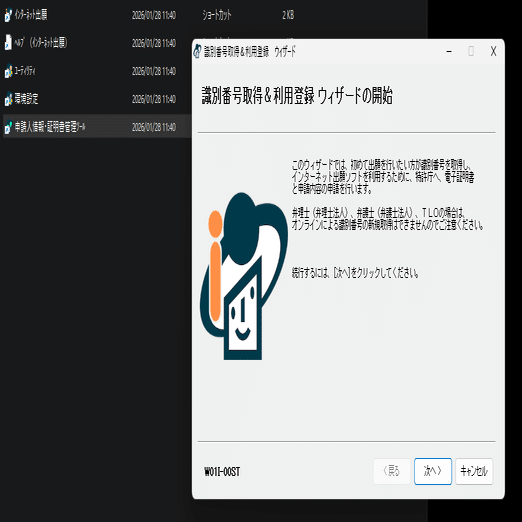This screenshot has height=522, width=522.
Task: Click the キャンセル (Cancel) button
Action: pos(474,471)
